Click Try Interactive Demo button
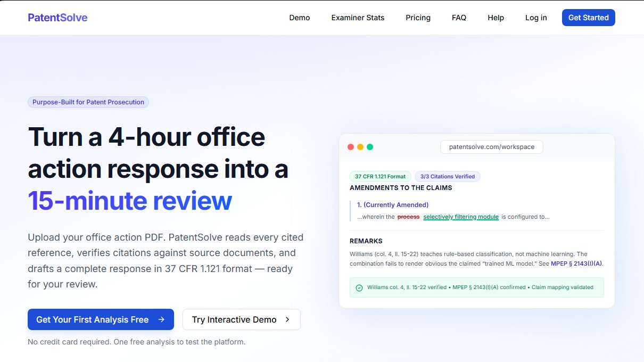This screenshot has height=362, width=644. pyautogui.click(x=241, y=319)
